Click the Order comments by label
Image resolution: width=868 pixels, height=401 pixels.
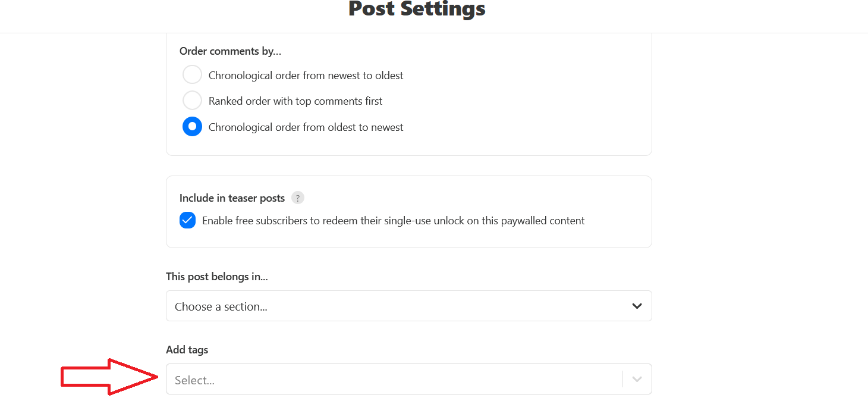[x=230, y=51]
